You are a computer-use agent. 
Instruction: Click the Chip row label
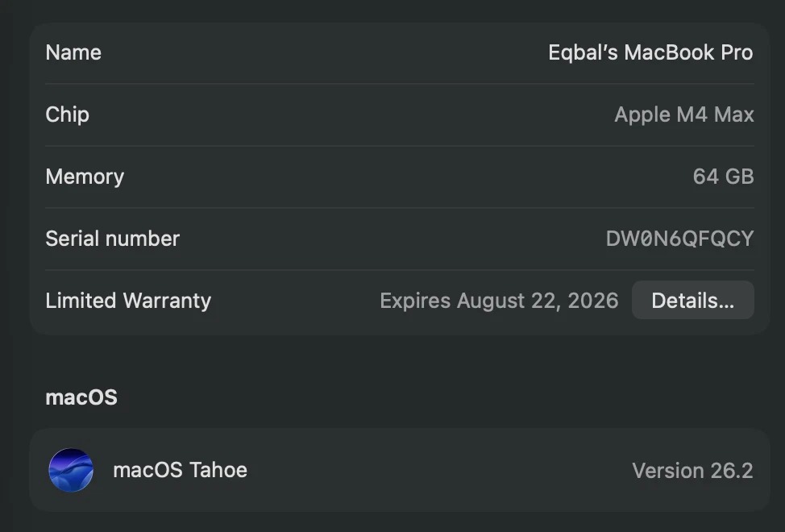click(67, 114)
